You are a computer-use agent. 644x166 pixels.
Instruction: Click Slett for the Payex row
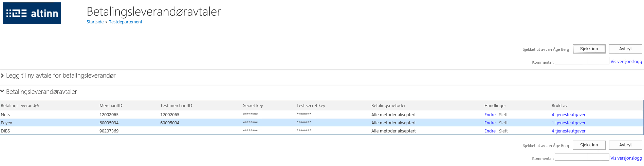pos(503,123)
